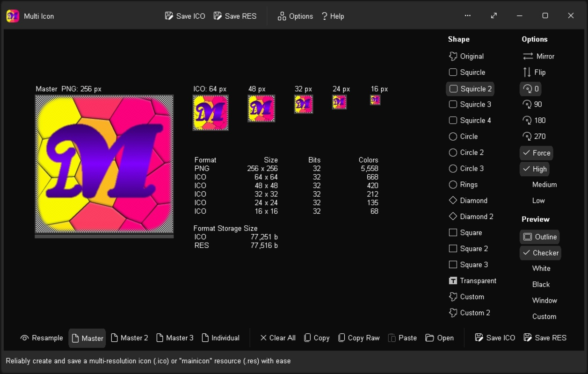Toggle the Force option
Image resolution: width=588 pixels, height=374 pixels.
[536, 153]
